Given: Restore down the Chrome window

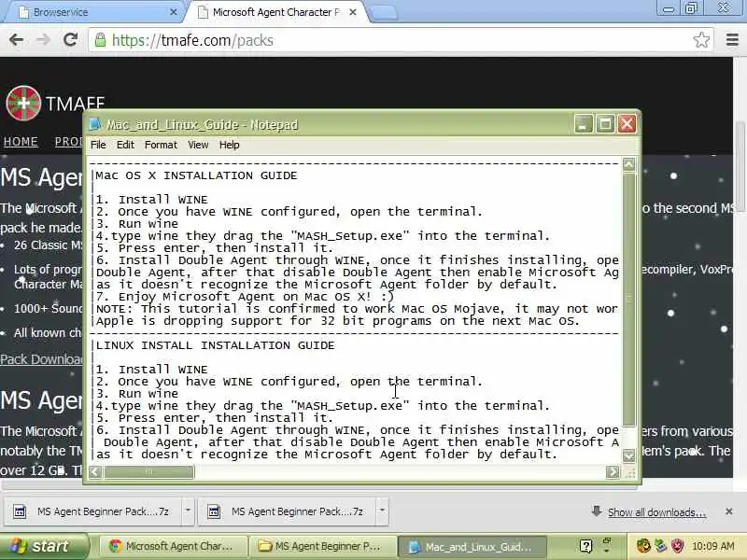Looking at the screenshot, I should point(691,8).
